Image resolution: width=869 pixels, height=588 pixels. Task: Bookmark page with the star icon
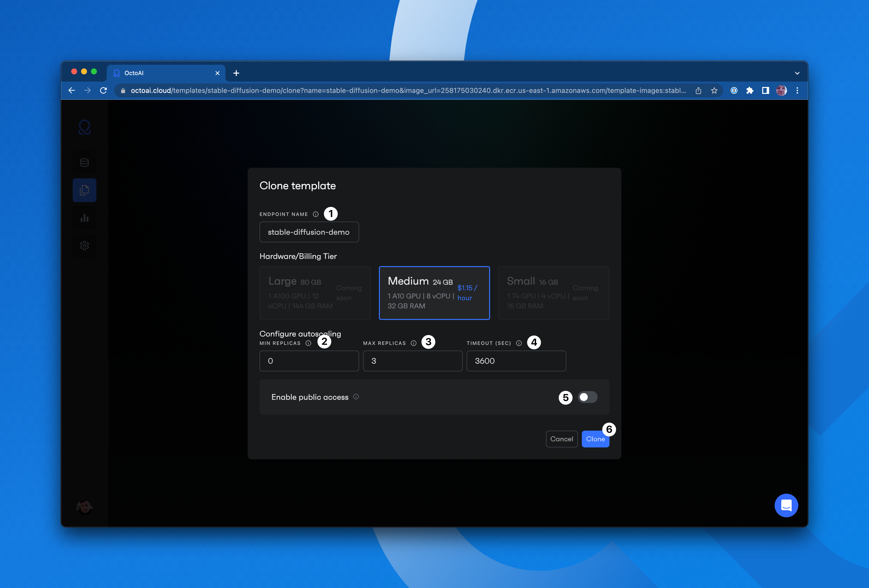tap(714, 90)
